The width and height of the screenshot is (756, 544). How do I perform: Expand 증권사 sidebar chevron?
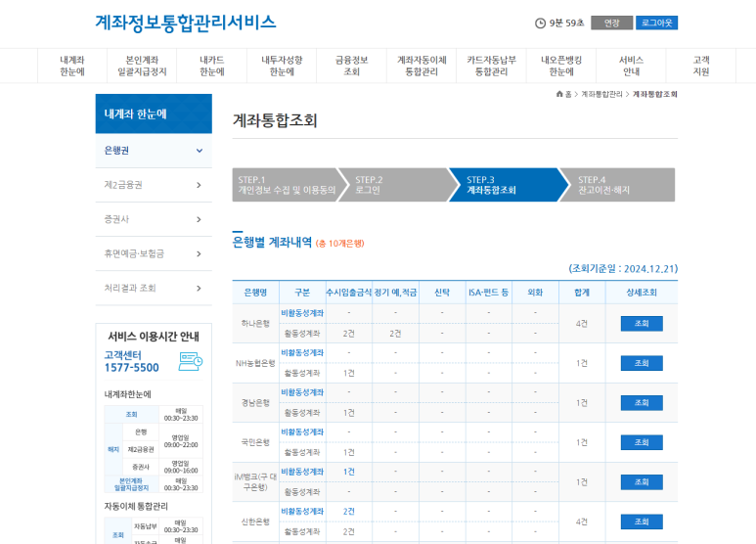click(x=199, y=219)
